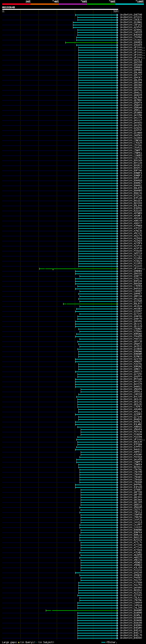Click UniRef100_P11143 label

pos(131,266)
